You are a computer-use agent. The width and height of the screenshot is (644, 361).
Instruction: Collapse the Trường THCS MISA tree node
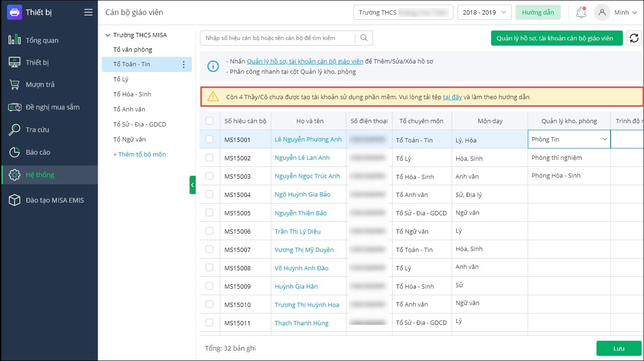108,35
